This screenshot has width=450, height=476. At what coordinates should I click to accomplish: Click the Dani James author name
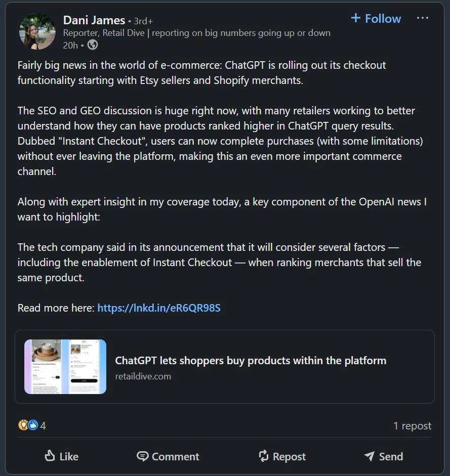[94, 20]
